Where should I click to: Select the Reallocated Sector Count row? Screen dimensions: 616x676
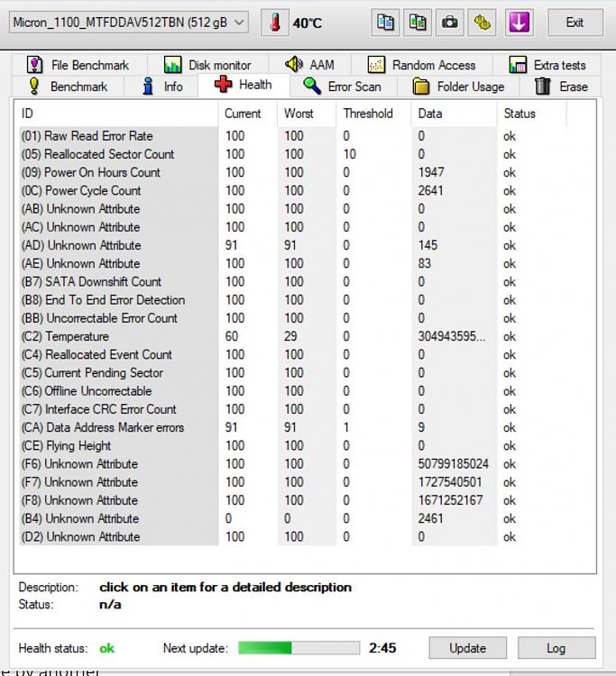(292, 154)
